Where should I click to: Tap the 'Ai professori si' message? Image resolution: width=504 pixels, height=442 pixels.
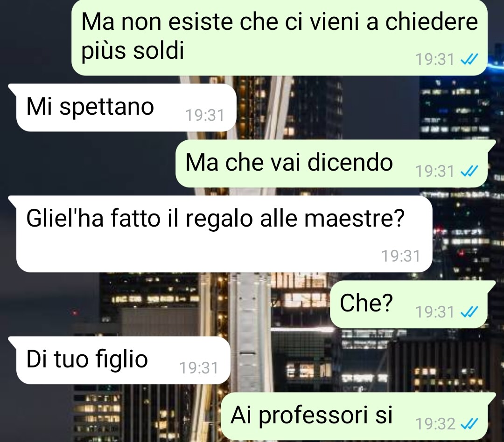(x=354, y=416)
